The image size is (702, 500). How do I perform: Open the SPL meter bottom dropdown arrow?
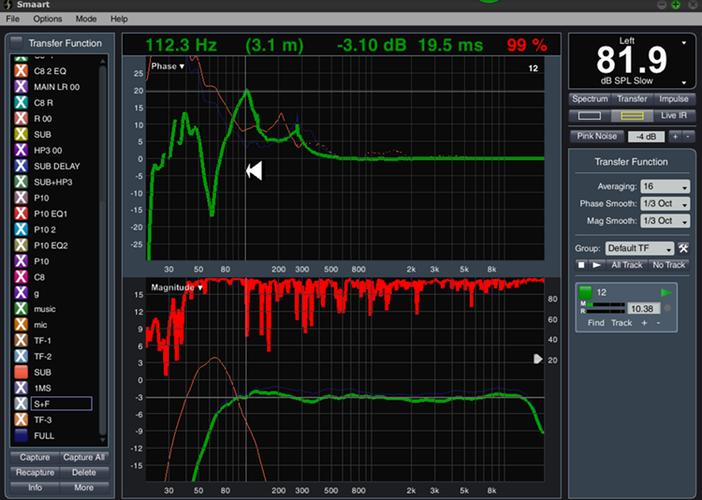pyautogui.click(x=684, y=82)
